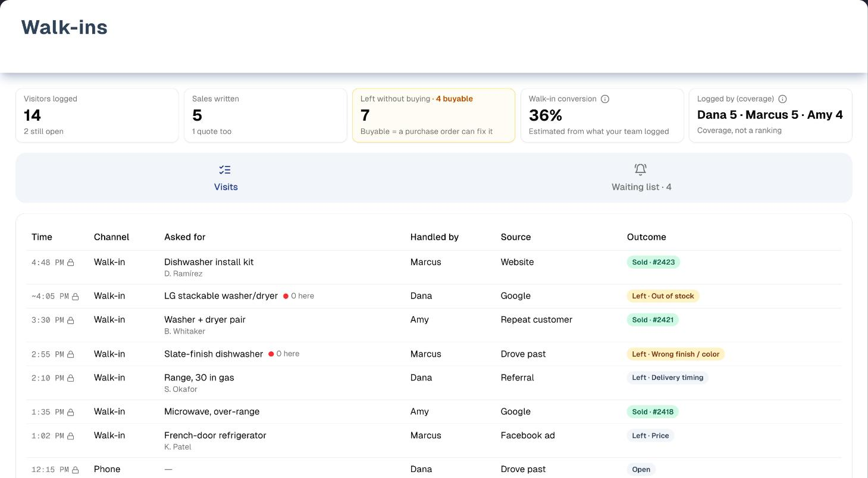Click the Time column header

click(x=42, y=237)
